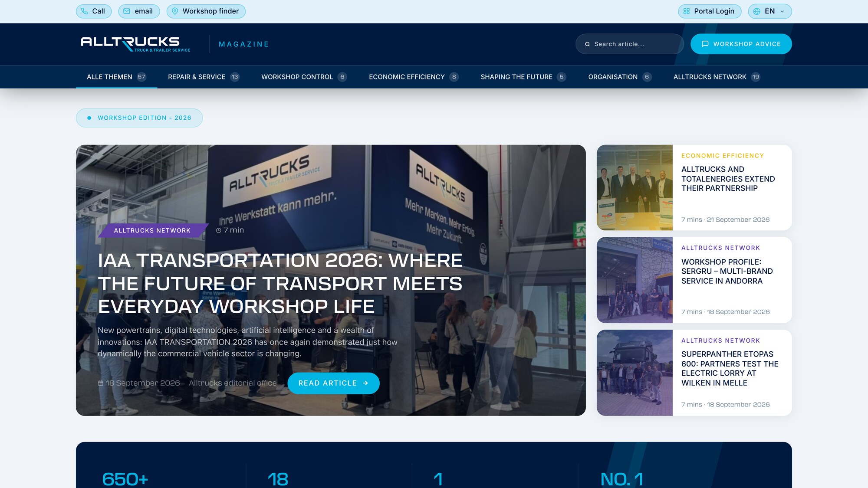Click the phone icon in Call button
The width and height of the screenshot is (868, 488).
pyautogui.click(x=84, y=11)
